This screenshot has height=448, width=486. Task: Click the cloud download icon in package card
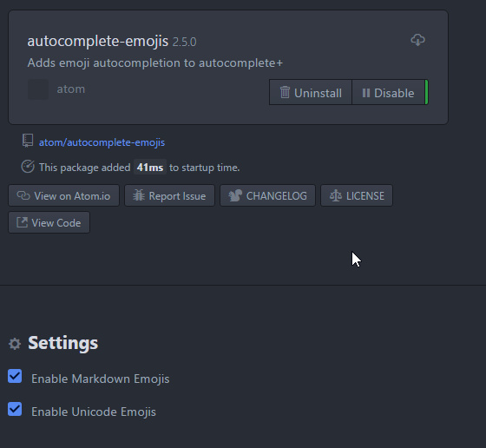coord(417,40)
